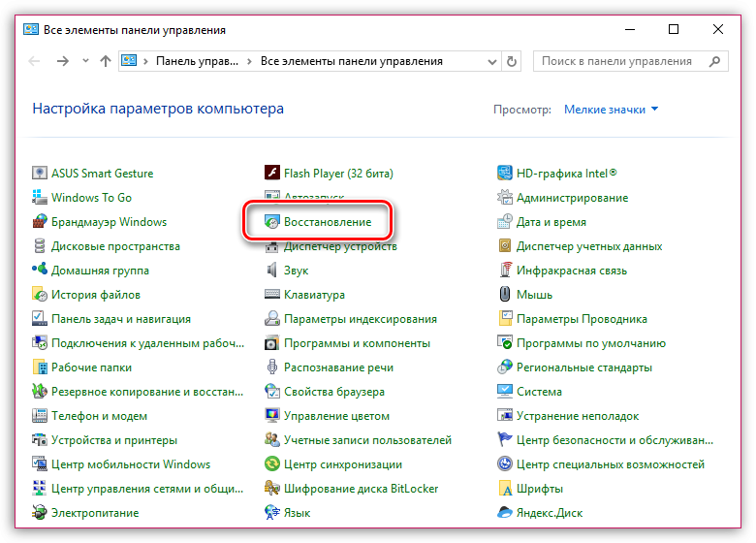Click the Панель управления breadcrumb in address bar
The width and height of the screenshot is (756, 543).
[x=199, y=61]
